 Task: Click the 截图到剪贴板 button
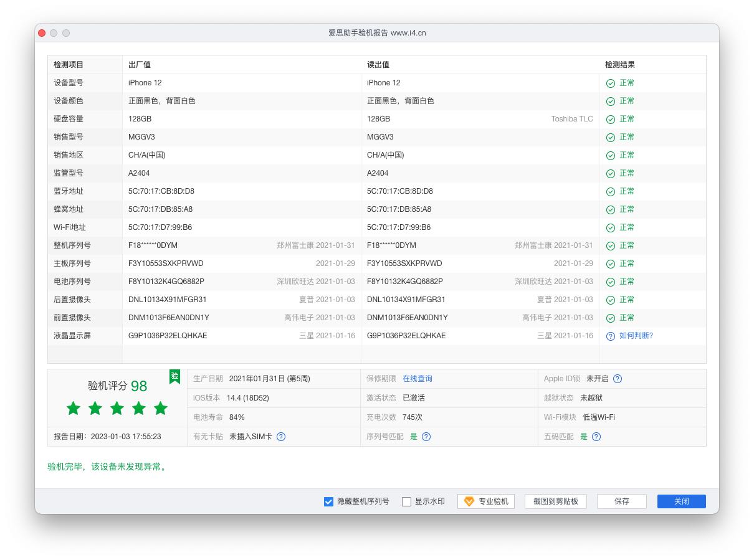556,501
